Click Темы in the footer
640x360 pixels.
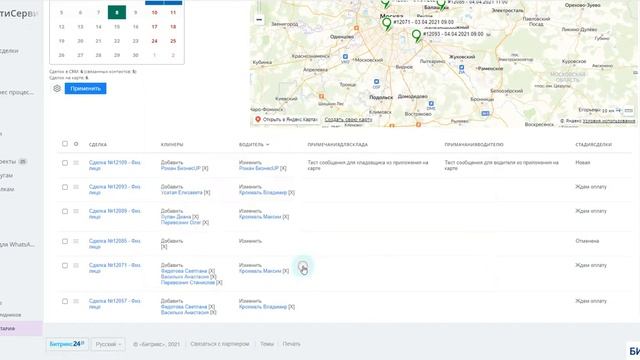tap(267, 344)
